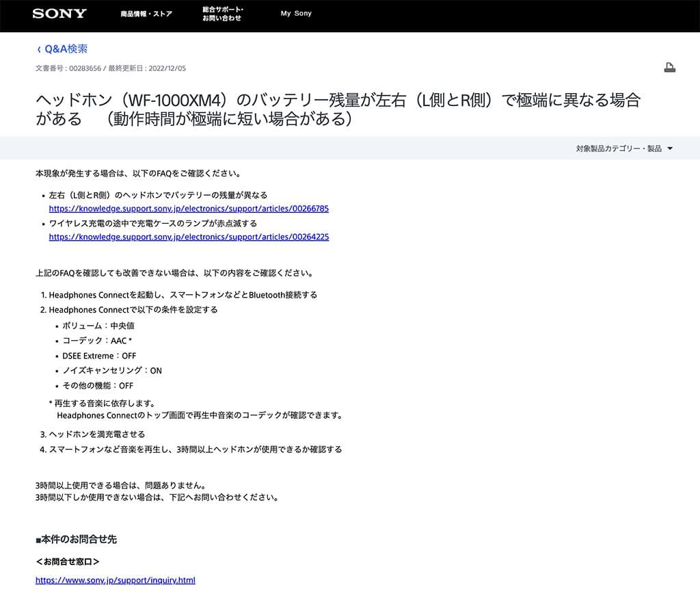Viewport: 700px width, 600px height.
Task: Expand 対象製品カテゴリー・製品 dropdown
Action: [624, 148]
